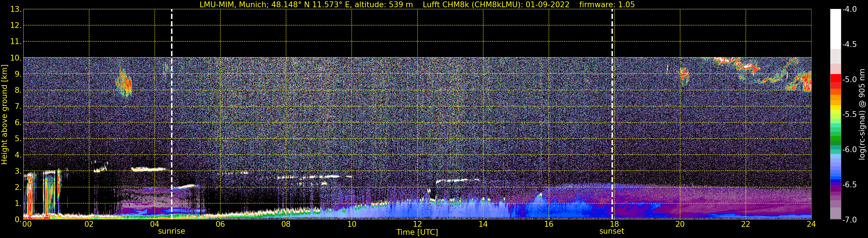This screenshot has width=868, height=238.
Task: Click the red rain streaks near 00 UTC
Action: pos(30,196)
